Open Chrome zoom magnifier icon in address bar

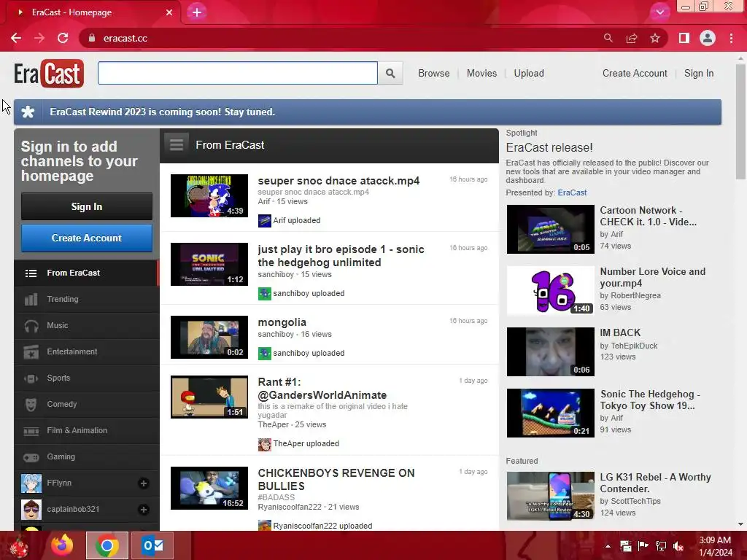click(608, 38)
